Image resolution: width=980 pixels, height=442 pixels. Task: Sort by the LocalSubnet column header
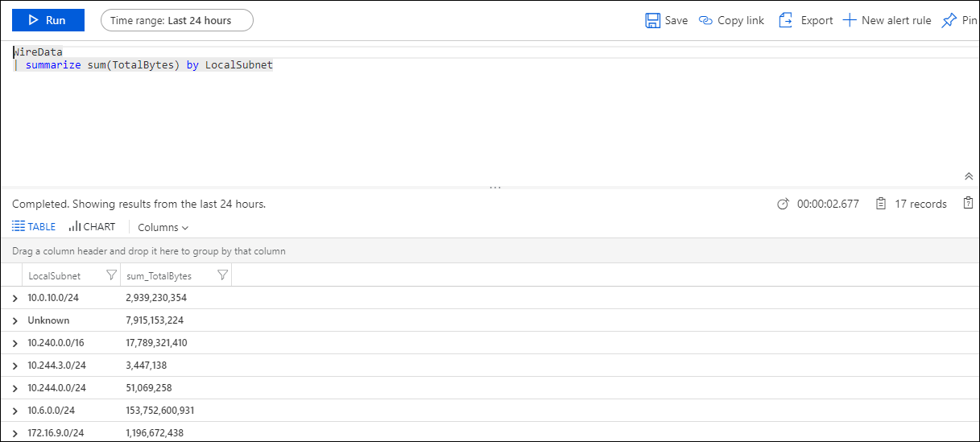[x=55, y=276]
